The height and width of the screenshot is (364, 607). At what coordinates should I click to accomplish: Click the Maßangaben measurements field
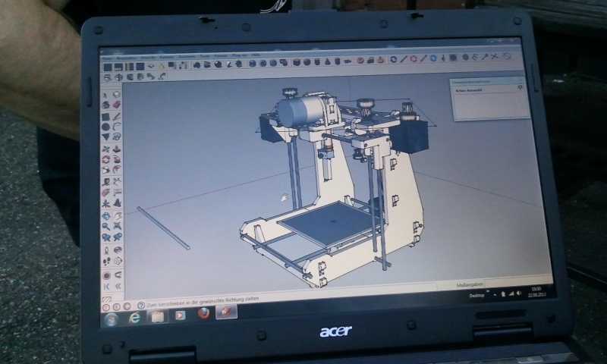(517, 282)
